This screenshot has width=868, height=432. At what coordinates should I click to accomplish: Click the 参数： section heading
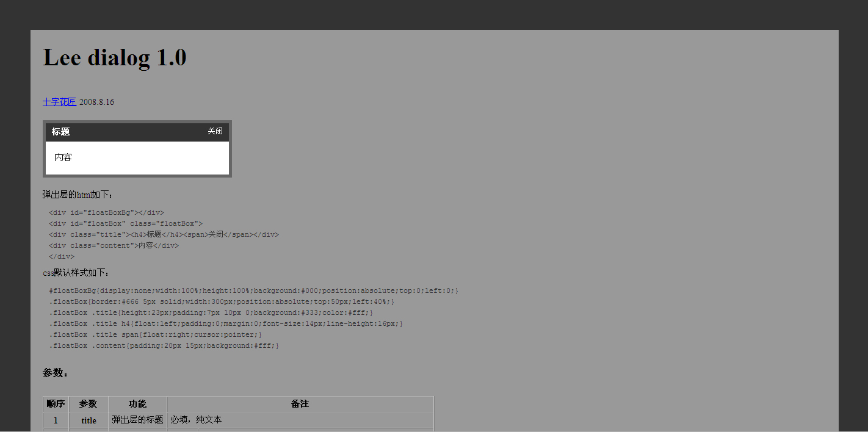56,373
